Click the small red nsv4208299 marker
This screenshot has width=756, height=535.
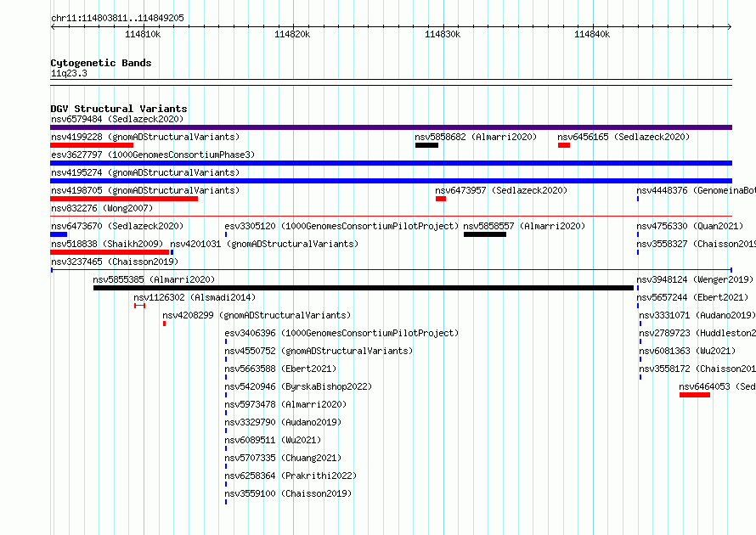tap(165, 324)
